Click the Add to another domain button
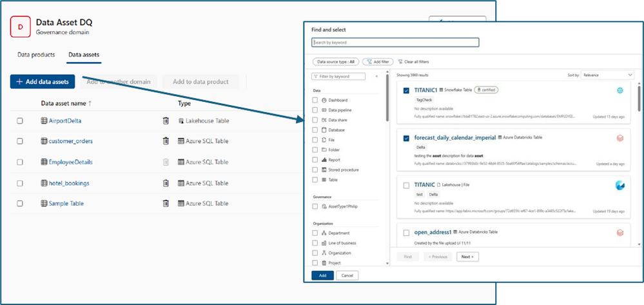 tap(119, 81)
